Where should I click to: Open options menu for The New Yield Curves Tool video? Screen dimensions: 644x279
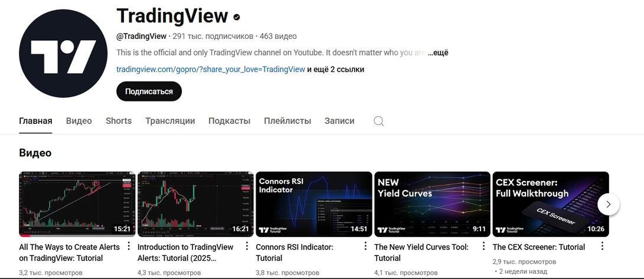pyautogui.click(x=483, y=246)
